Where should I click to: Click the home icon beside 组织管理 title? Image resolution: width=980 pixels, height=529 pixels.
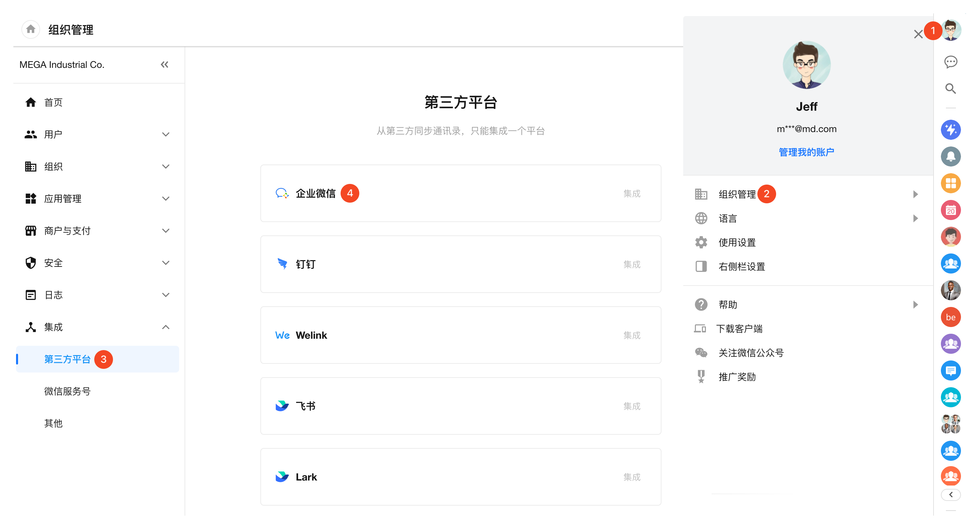click(31, 29)
